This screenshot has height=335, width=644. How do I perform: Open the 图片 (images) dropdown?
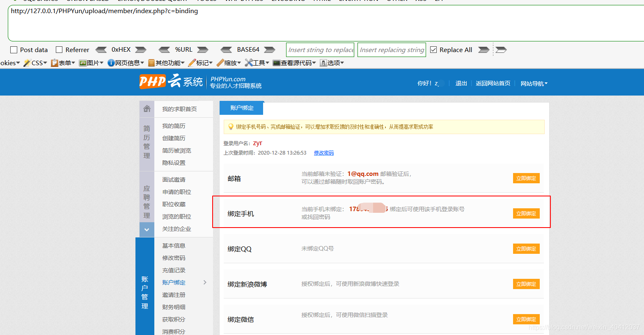tap(91, 63)
